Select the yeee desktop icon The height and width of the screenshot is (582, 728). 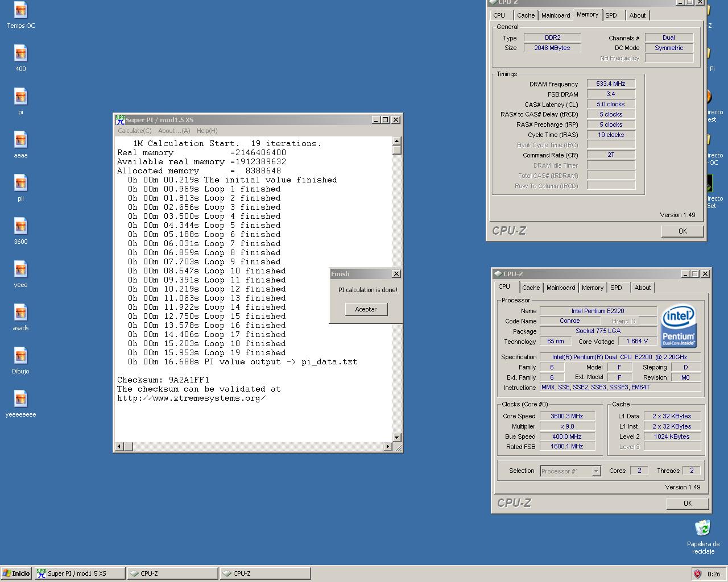pyautogui.click(x=20, y=274)
